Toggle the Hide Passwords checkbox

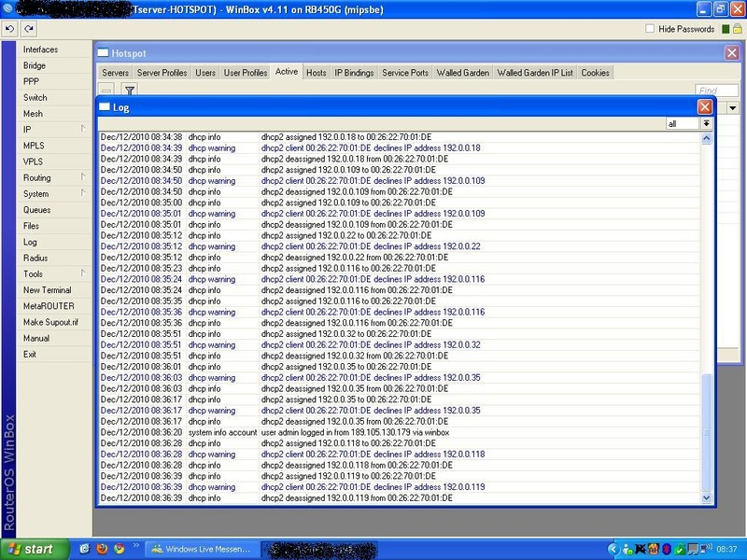pos(650,29)
